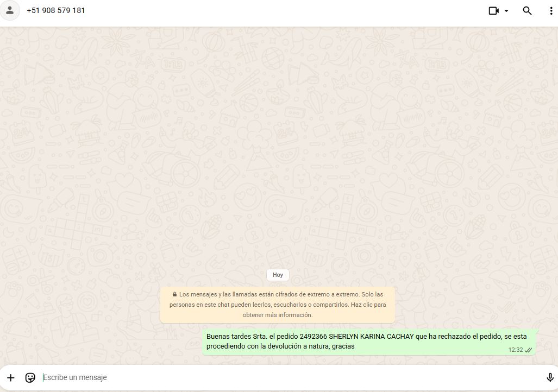This screenshot has width=558, height=392.
Task: Click the 12:32 message timestamp
Action: coord(515,350)
